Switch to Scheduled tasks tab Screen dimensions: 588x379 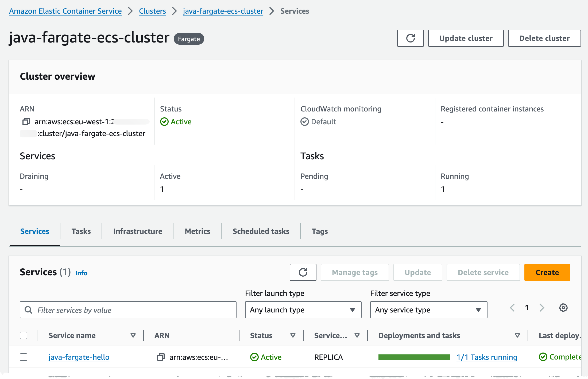point(261,231)
